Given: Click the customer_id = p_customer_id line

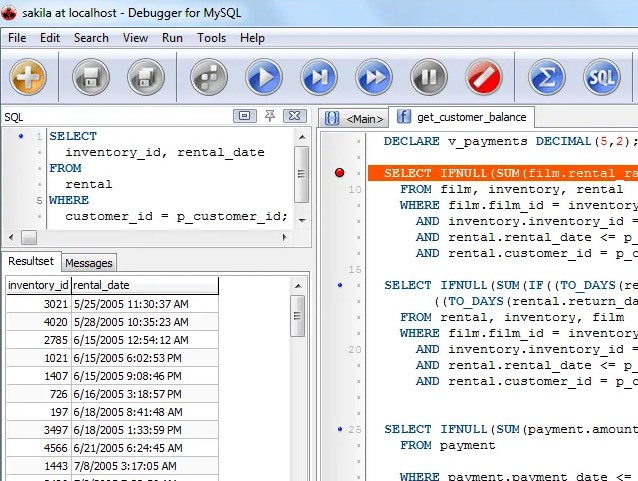Looking at the screenshot, I should pyautogui.click(x=176, y=216).
